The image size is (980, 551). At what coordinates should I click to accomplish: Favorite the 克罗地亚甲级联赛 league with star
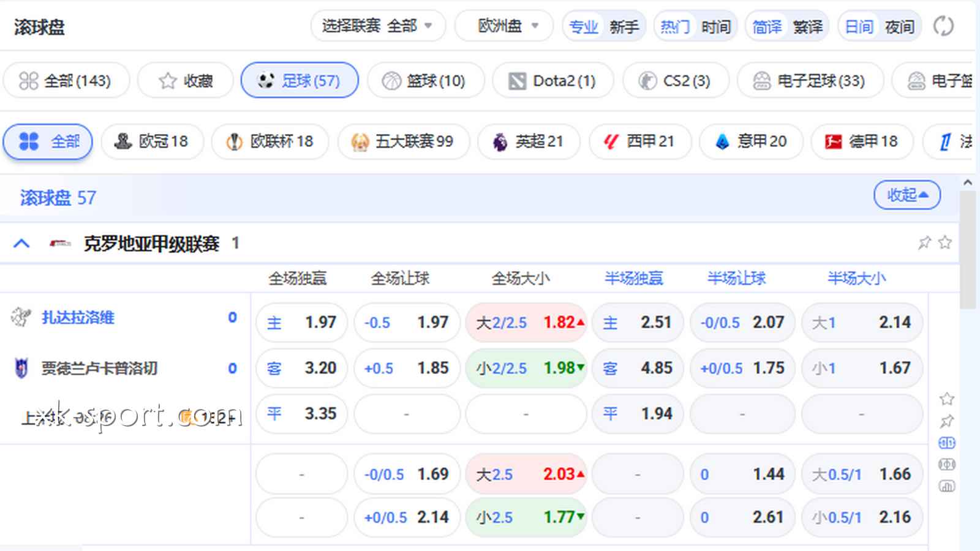[x=945, y=243]
